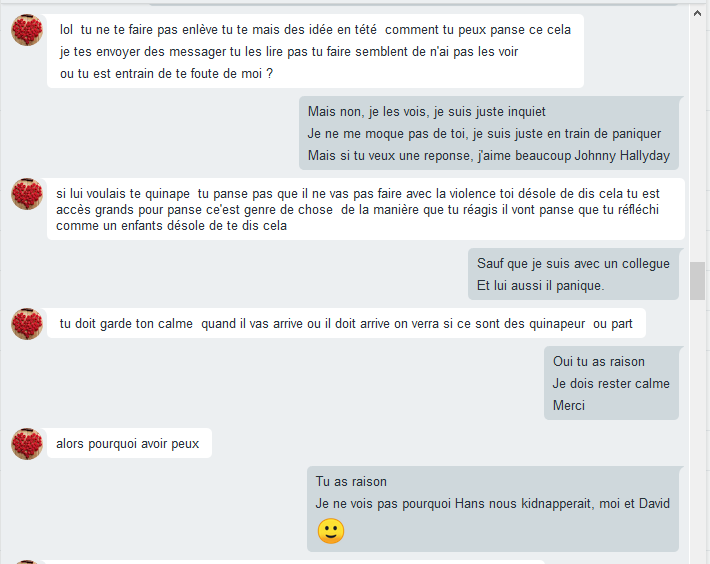Select the 'alors pourquoi avoir peux' message
710x564 pixels.
[x=130, y=443]
